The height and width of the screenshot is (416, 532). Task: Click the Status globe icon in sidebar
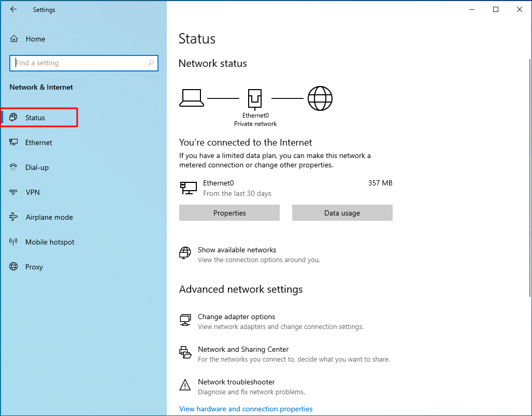pyautogui.click(x=13, y=118)
